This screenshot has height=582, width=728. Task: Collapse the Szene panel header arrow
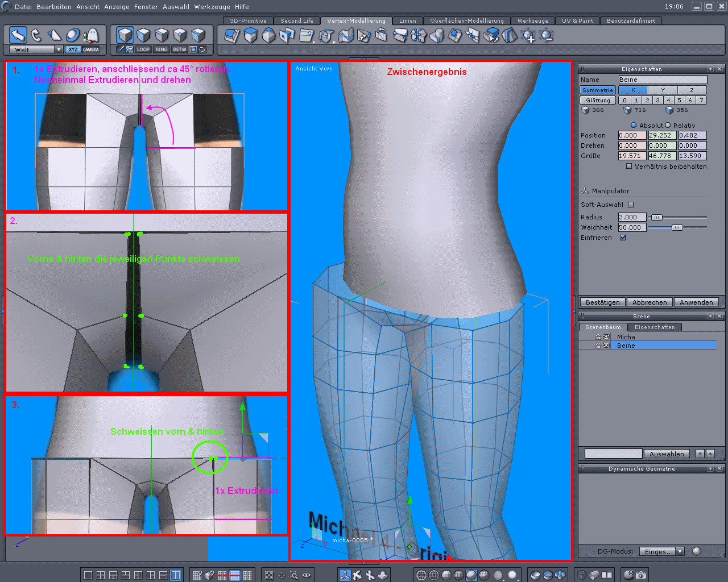(x=710, y=316)
